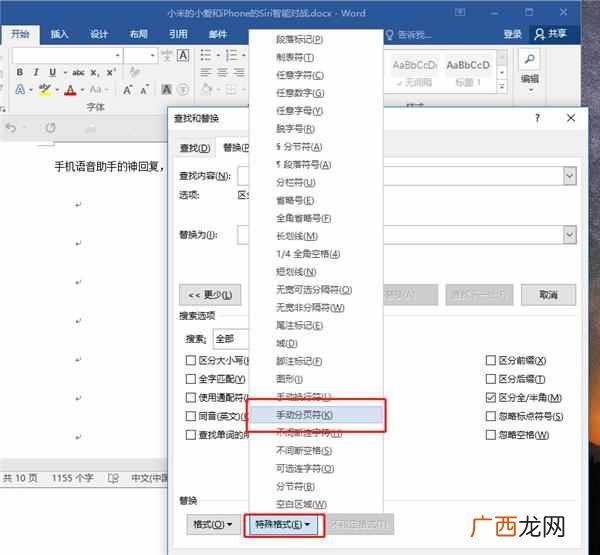Apply subscript formatting
The height and width of the screenshot is (555, 600).
[95, 72]
